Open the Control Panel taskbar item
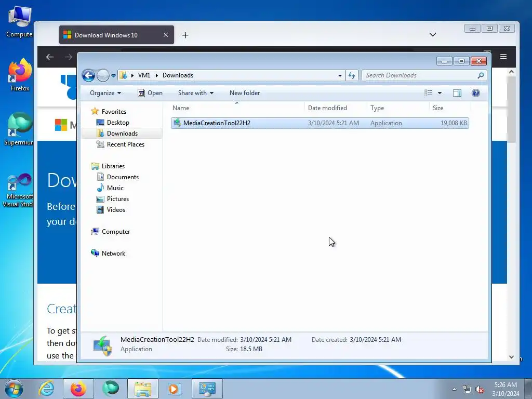 [x=207, y=389]
